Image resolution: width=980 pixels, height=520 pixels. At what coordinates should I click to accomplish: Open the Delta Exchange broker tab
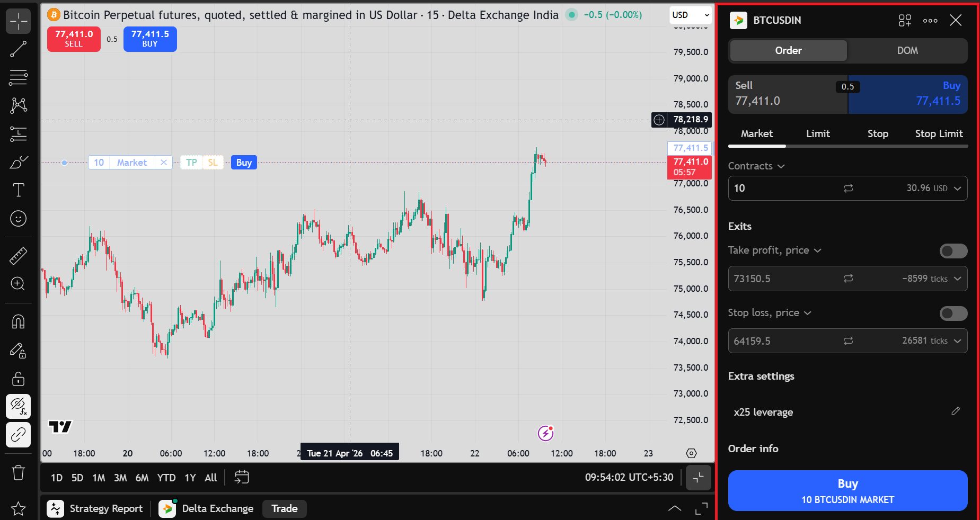click(x=206, y=508)
